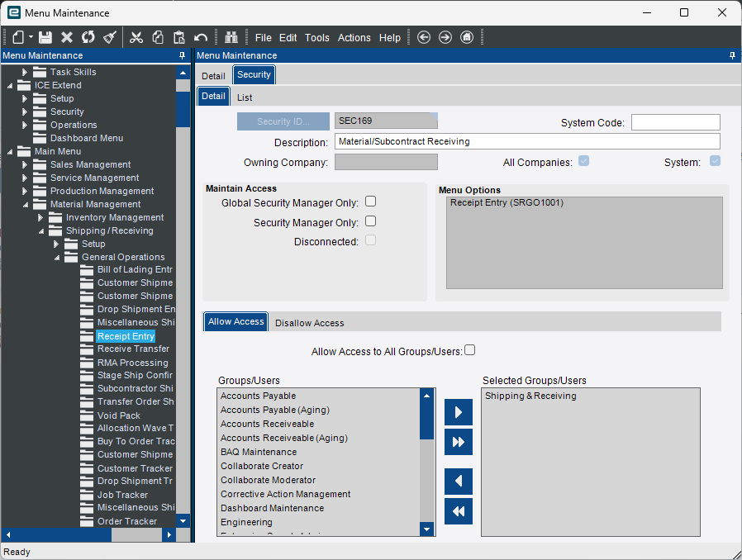Collapse the Material Management node
742x560 pixels.
tap(26, 205)
